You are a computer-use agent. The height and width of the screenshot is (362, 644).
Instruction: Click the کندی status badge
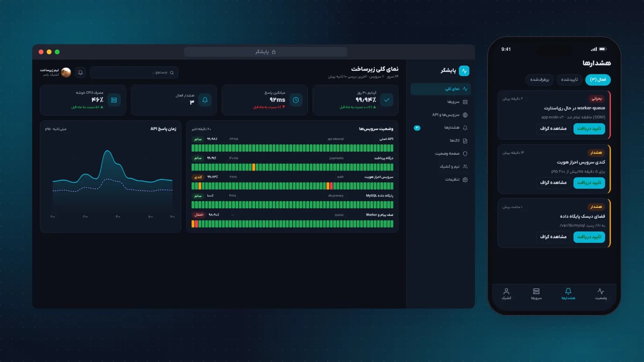point(198,177)
